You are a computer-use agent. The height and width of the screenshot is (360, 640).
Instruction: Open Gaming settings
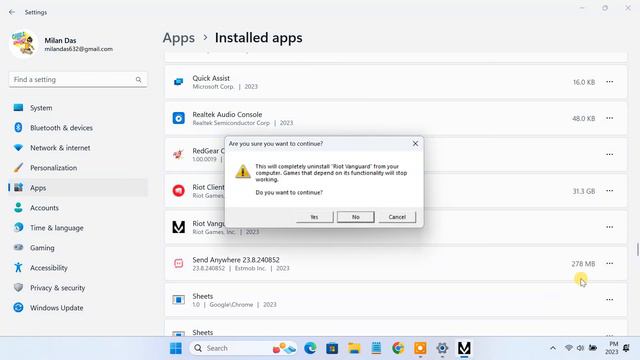point(78,248)
